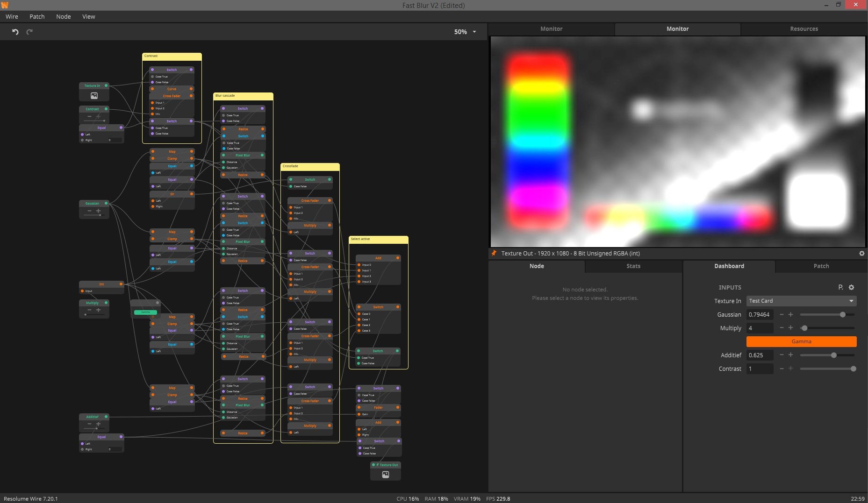
Task: Click the image icon on Texture In node
Action: pyautogui.click(x=94, y=96)
